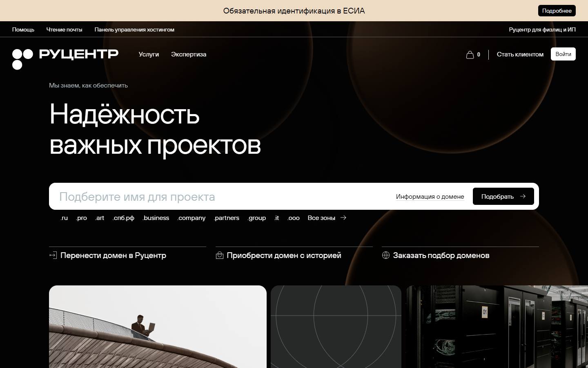The height and width of the screenshot is (368, 588).
Task: Open the Экспертиза menu
Action: (x=189, y=54)
